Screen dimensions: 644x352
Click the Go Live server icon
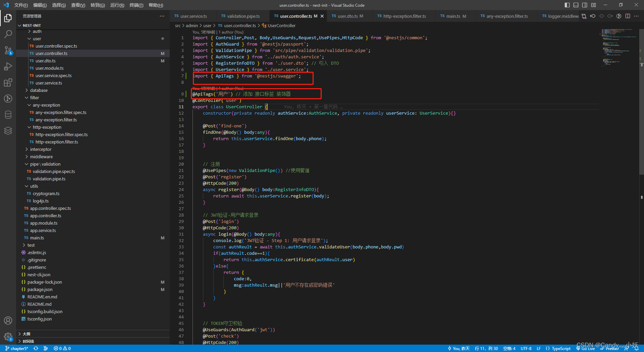[x=585, y=348]
